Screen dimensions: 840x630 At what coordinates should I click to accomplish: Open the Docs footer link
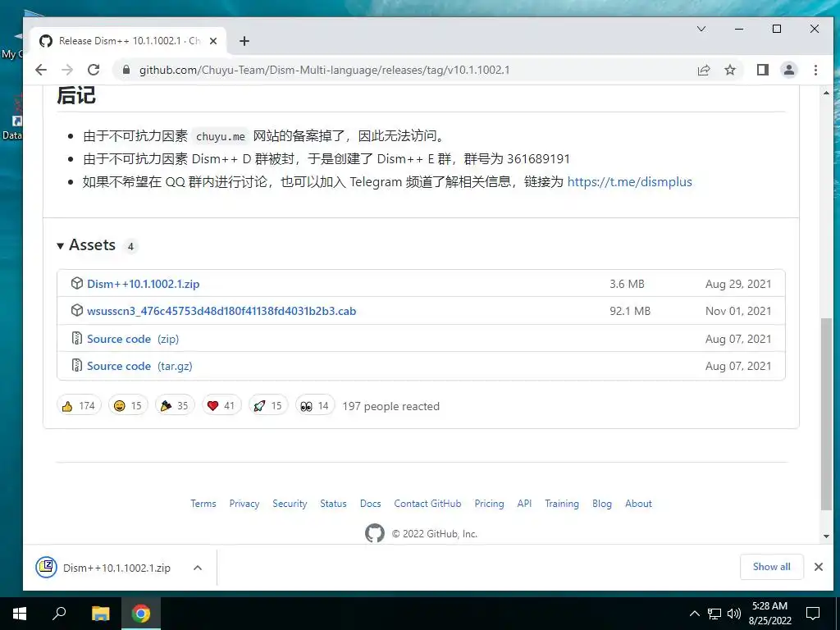(370, 504)
